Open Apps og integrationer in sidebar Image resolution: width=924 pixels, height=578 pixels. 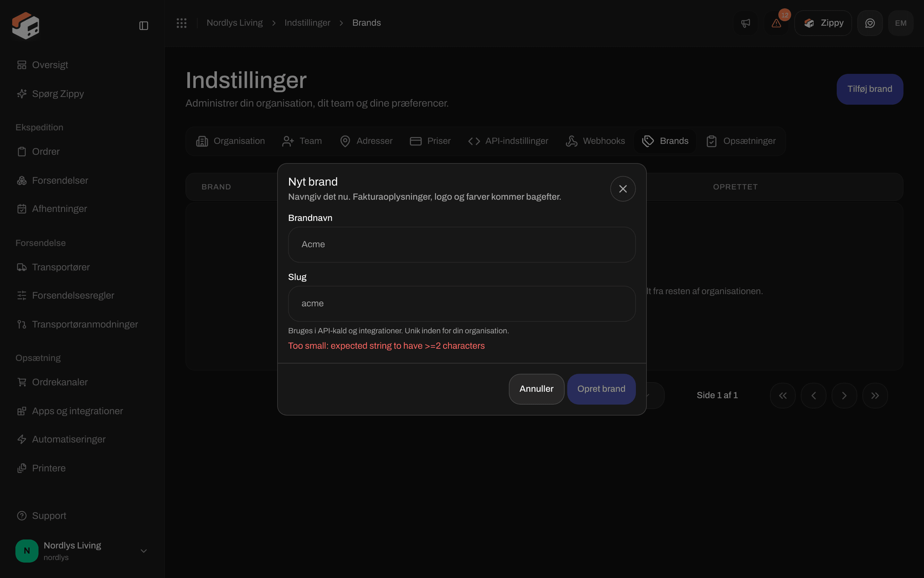click(82, 411)
